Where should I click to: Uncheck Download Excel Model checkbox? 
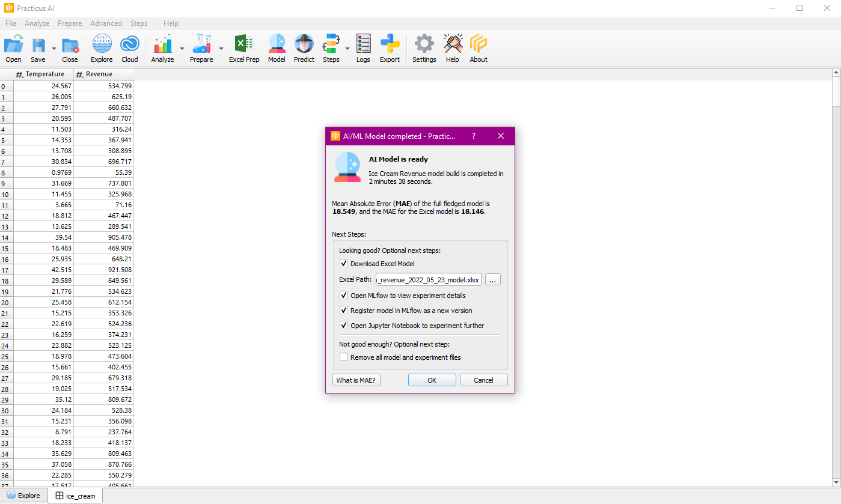344,264
